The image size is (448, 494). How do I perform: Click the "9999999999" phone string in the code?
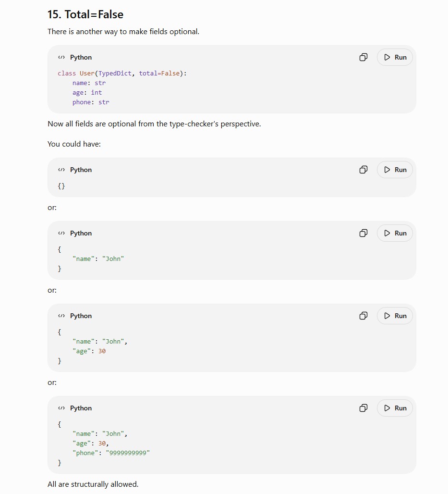pyautogui.click(x=128, y=453)
